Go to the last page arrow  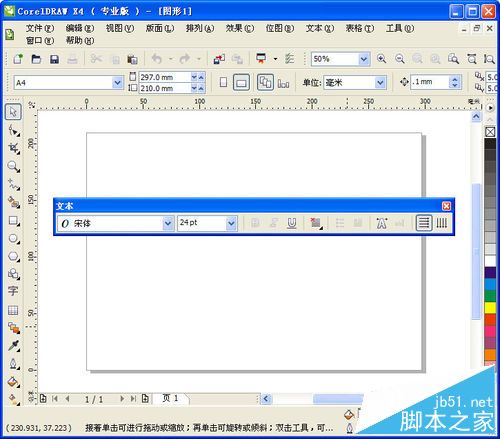click(x=133, y=398)
